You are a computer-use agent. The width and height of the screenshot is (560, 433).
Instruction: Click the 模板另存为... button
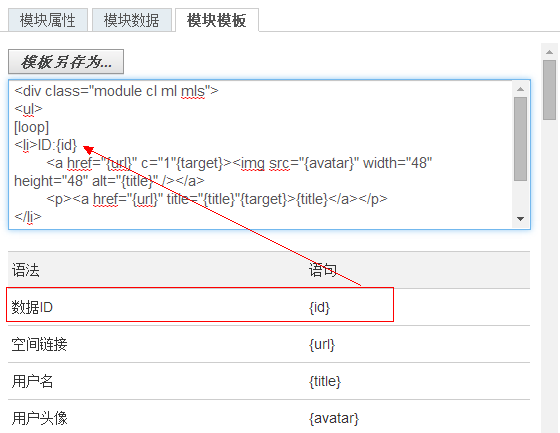pos(66,62)
